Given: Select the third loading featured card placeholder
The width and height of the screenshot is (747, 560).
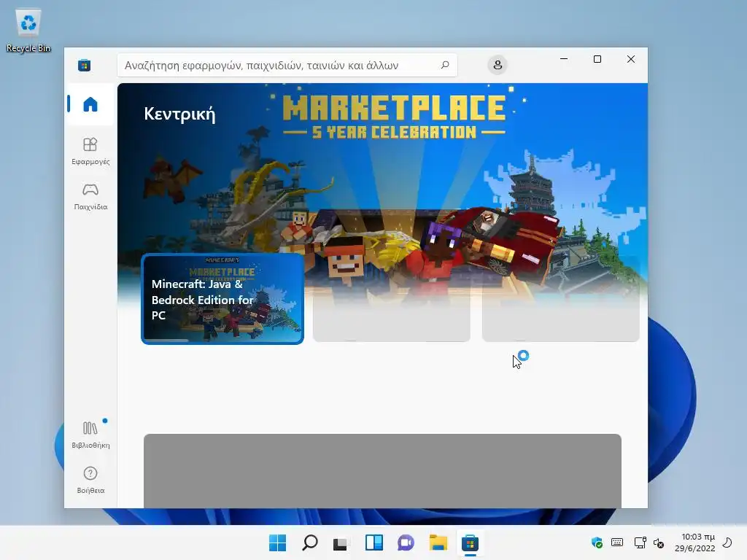Looking at the screenshot, I should [561, 298].
